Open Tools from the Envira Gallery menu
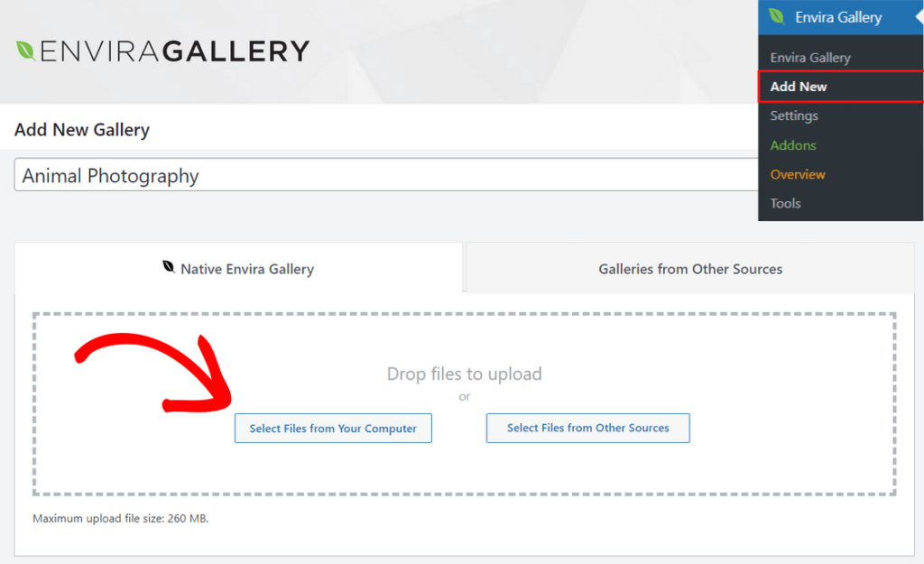Screen dimensions: 924x564 (x=785, y=203)
